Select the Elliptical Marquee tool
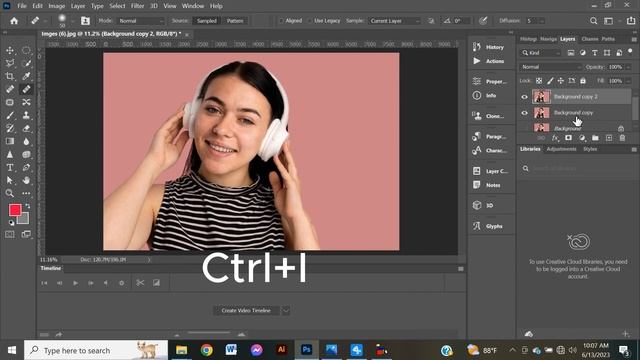 (x=26, y=50)
